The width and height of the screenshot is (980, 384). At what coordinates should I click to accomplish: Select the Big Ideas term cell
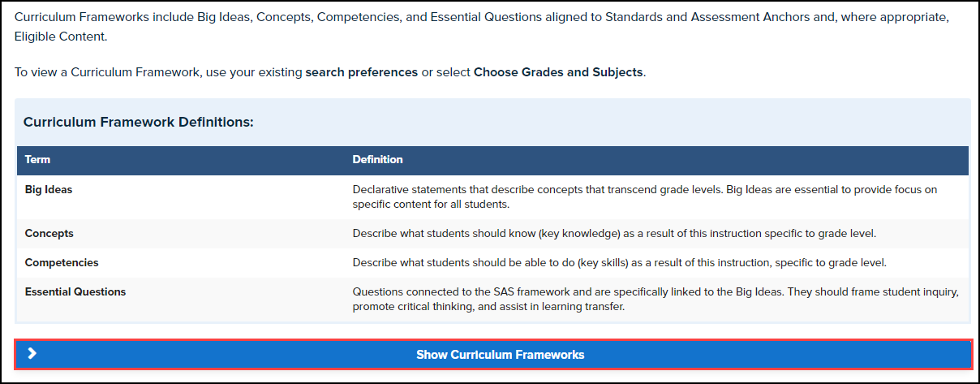click(x=49, y=190)
